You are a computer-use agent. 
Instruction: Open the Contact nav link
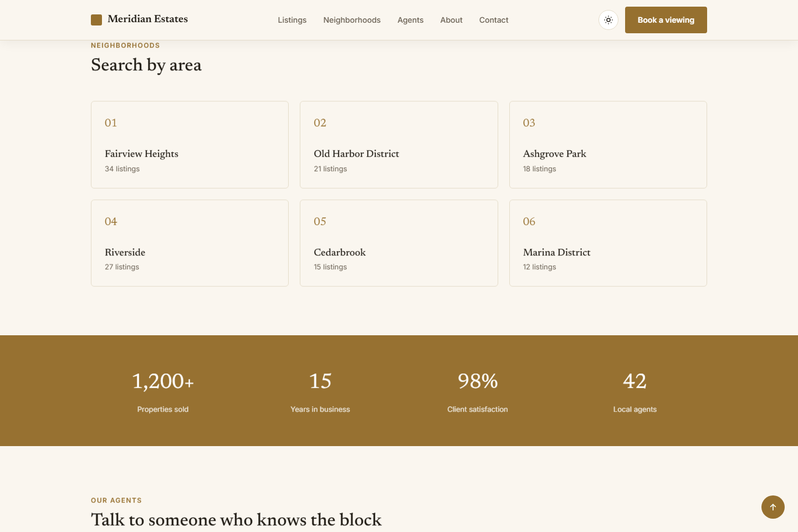pos(494,20)
